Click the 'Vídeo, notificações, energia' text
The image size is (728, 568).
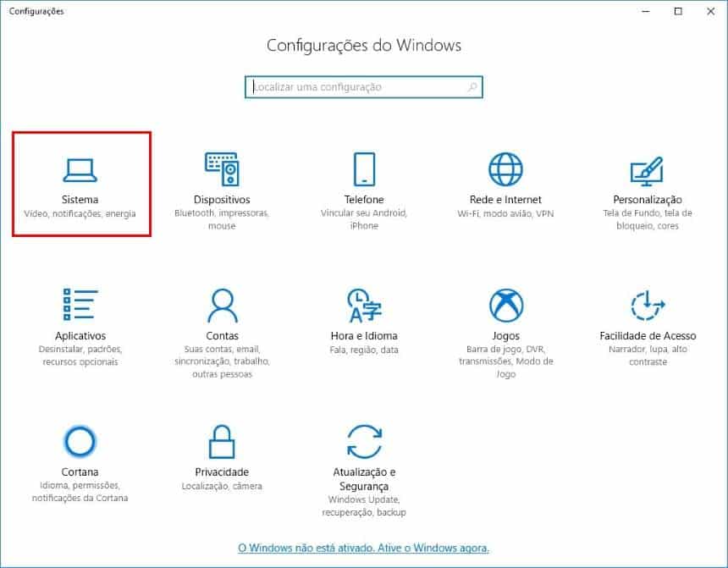(x=80, y=213)
